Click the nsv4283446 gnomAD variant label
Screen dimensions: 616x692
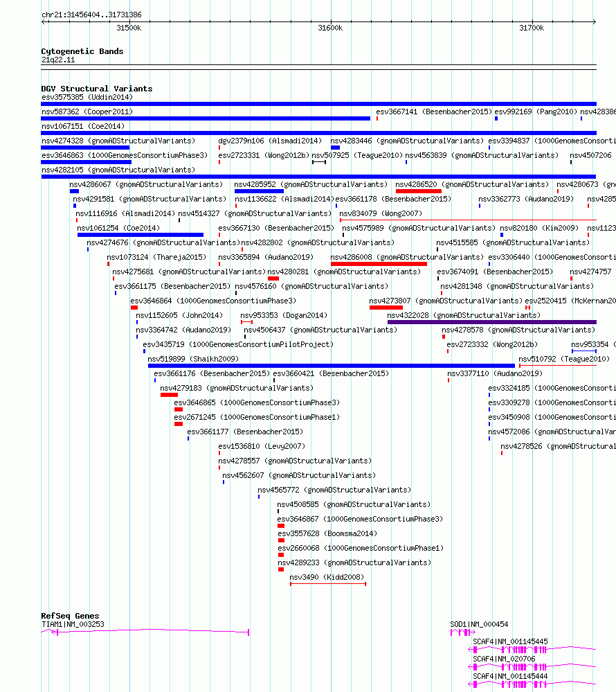tap(407, 141)
